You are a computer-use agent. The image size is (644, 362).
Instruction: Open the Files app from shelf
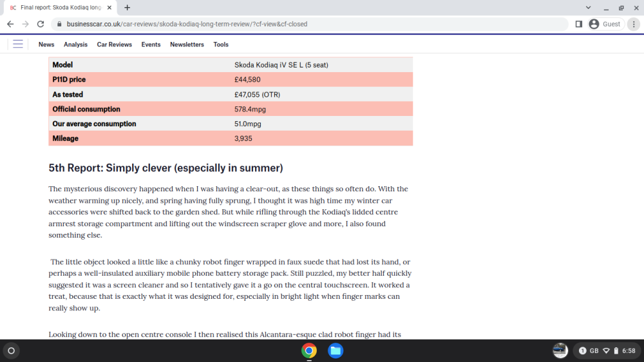336,351
